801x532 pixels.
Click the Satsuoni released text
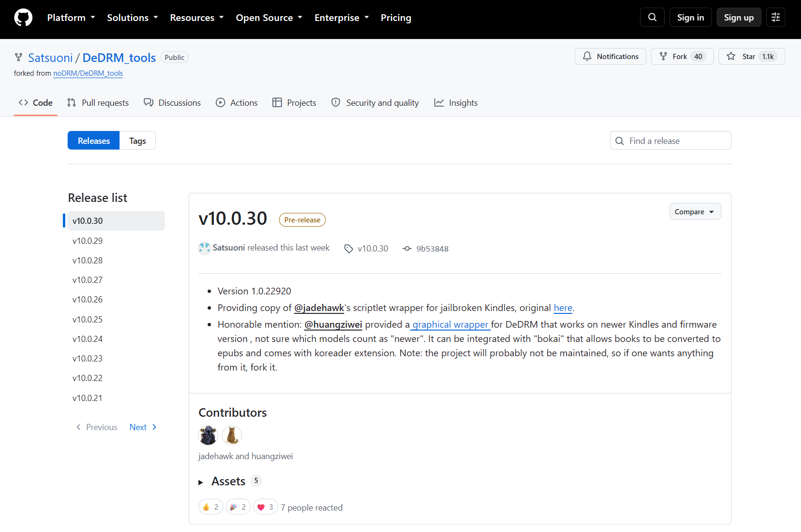pos(271,248)
